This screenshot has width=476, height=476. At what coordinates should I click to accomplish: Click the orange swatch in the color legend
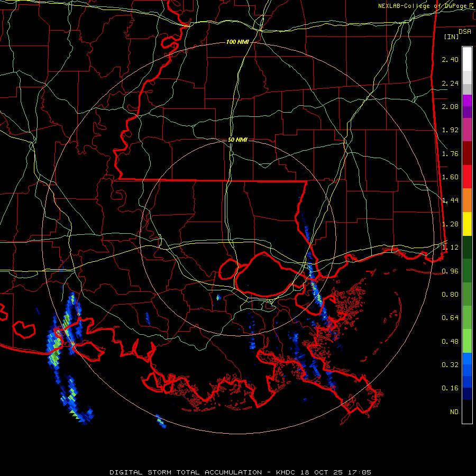[x=467, y=200]
